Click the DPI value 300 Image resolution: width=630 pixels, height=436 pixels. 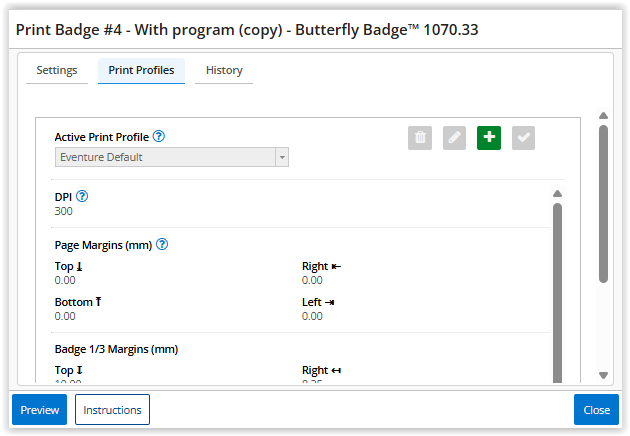63,211
